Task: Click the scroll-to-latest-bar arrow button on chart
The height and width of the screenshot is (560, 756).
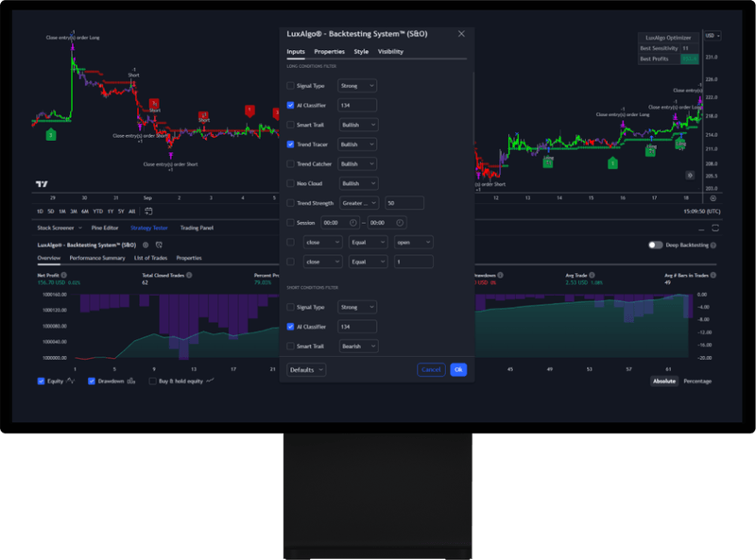Action: 690,176
